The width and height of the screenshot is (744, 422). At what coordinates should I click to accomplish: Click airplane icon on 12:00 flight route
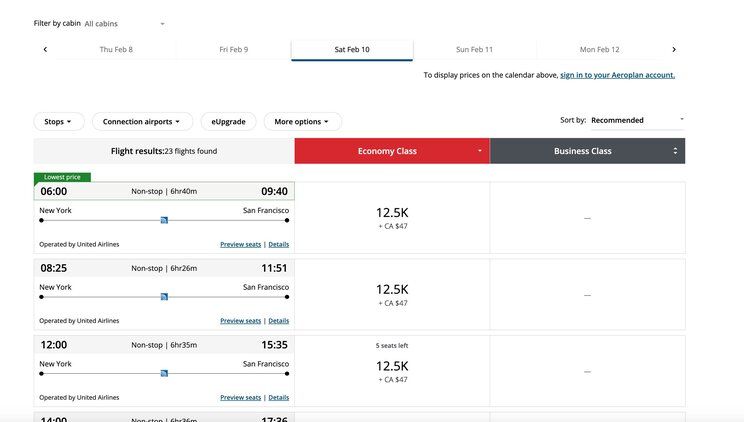(x=164, y=373)
